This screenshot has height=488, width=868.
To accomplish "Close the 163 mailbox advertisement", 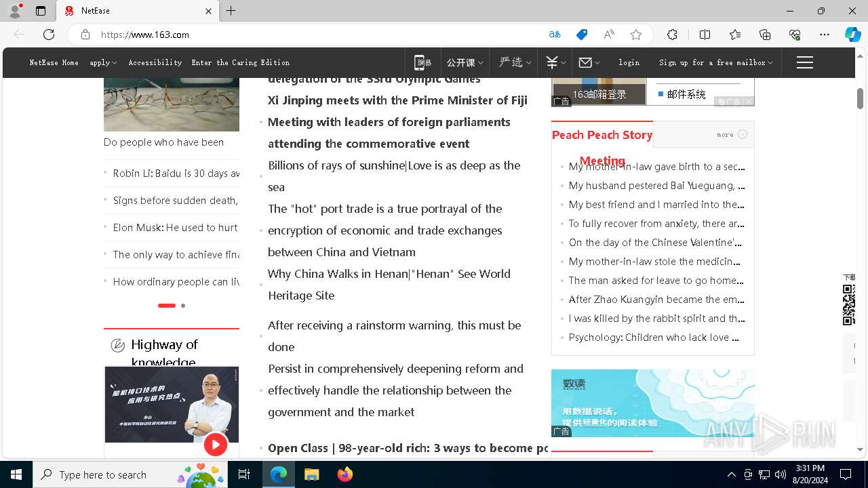I will pos(748,102).
